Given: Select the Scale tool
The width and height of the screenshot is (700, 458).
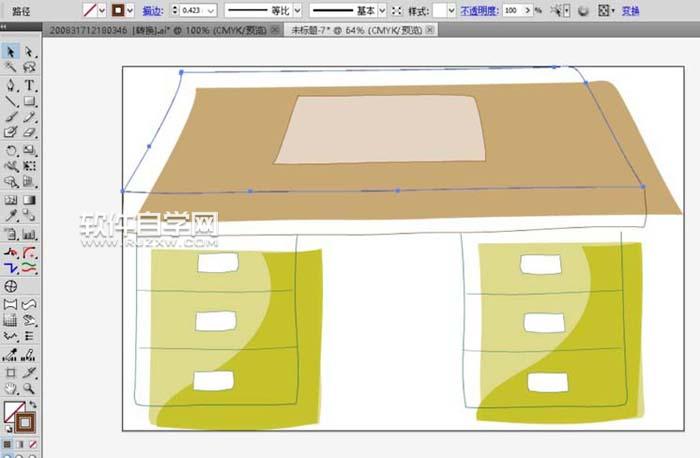Looking at the screenshot, I should point(29,150).
